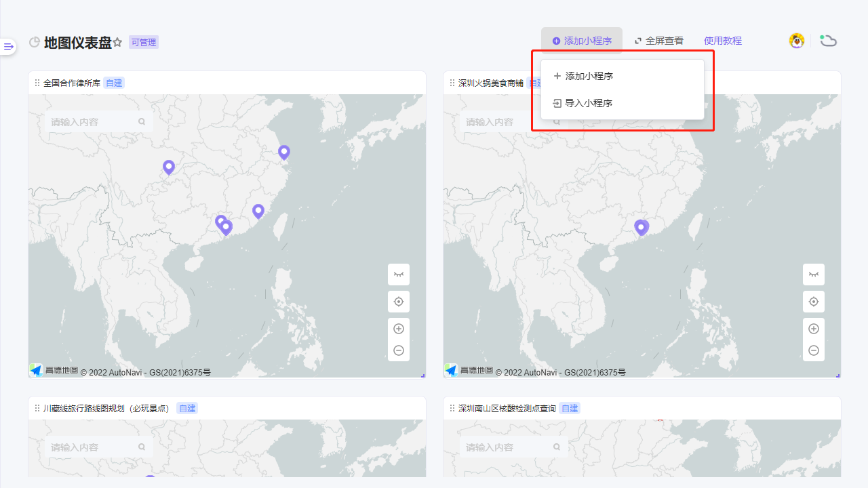Toggle marker visibility on the 深圳火锅美食商铺 map
Image resolution: width=868 pixels, height=488 pixels.
814,274
